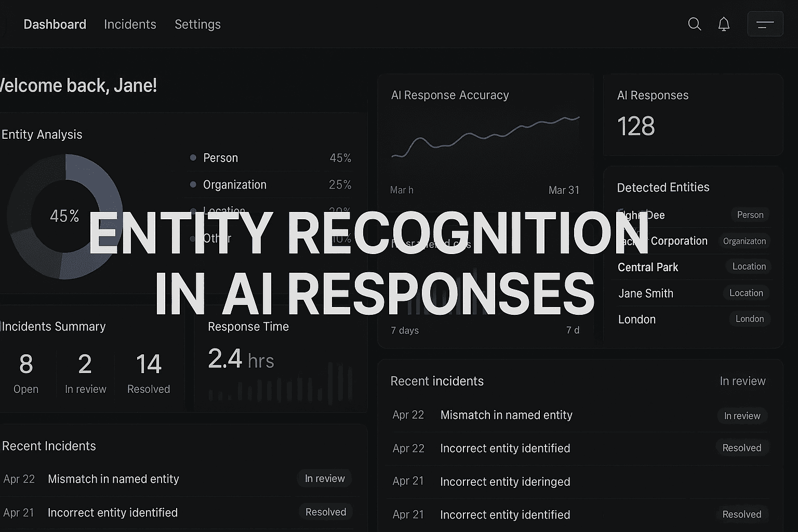Open the hamburger menu in the top-right corner

click(x=764, y=23)
